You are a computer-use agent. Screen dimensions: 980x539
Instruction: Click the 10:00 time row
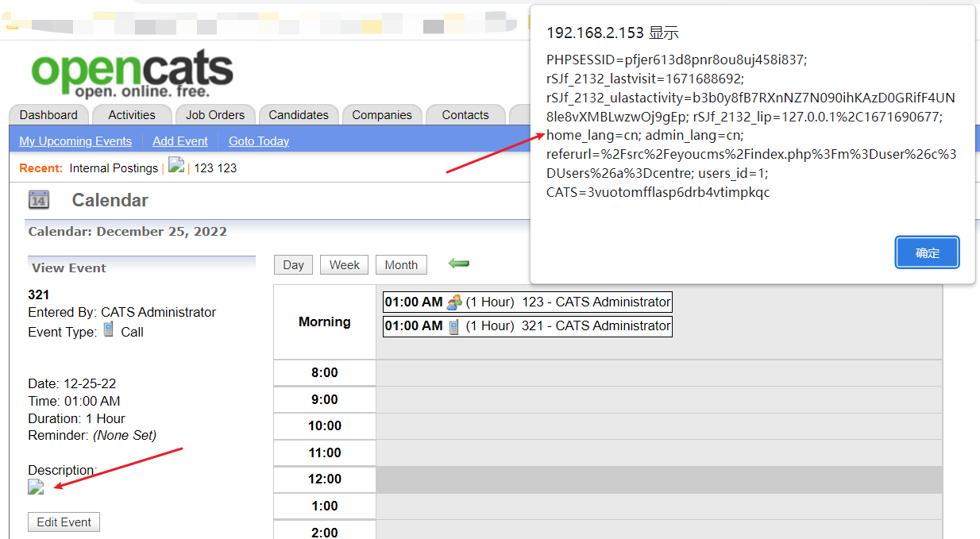click(608, 426)
